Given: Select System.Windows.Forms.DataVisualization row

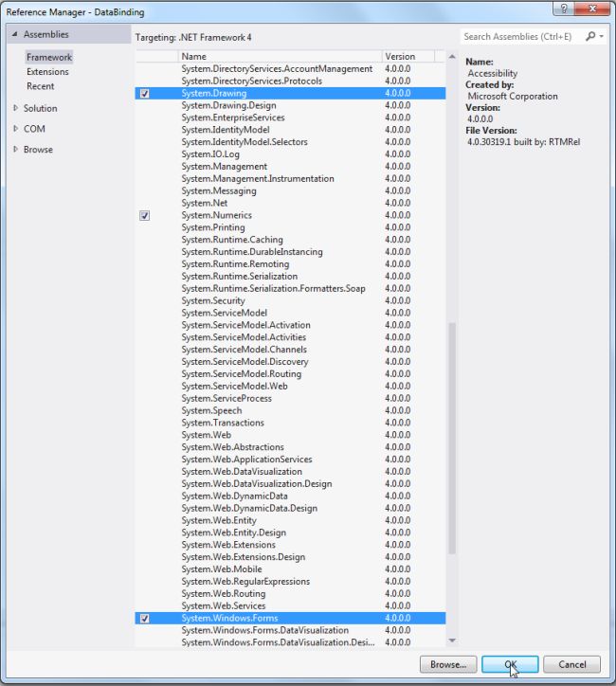Looking at the screenshot, I should coord(290,630).
